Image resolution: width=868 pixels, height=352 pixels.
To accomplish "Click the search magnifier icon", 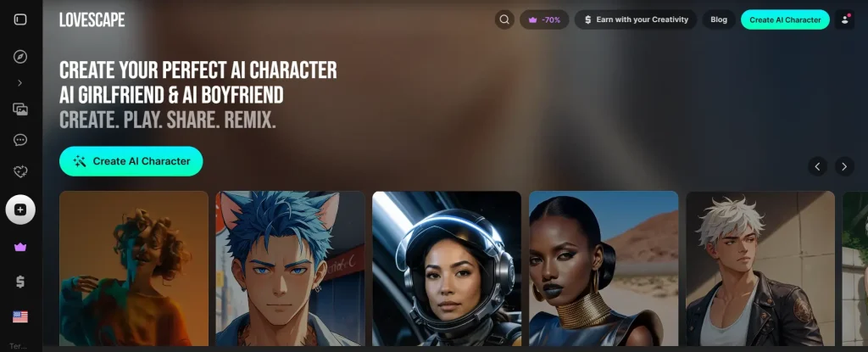I will [504, 20].
